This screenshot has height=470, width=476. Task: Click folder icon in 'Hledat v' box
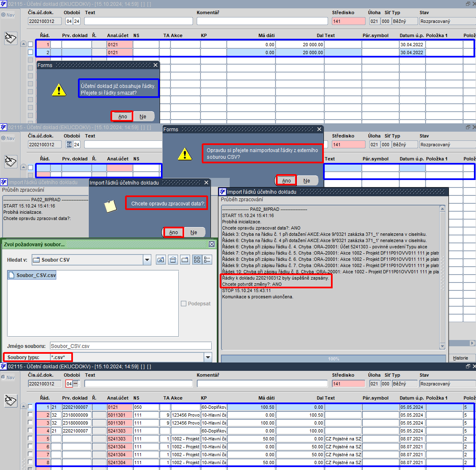click(36, 260)
